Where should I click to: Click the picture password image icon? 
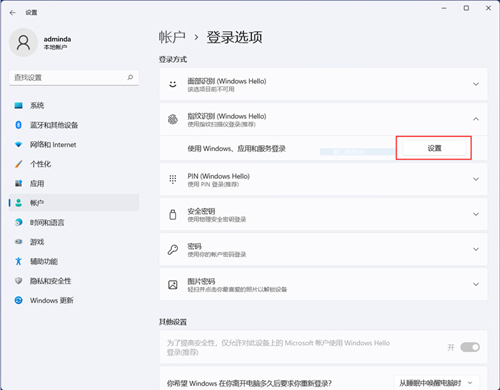173,284
